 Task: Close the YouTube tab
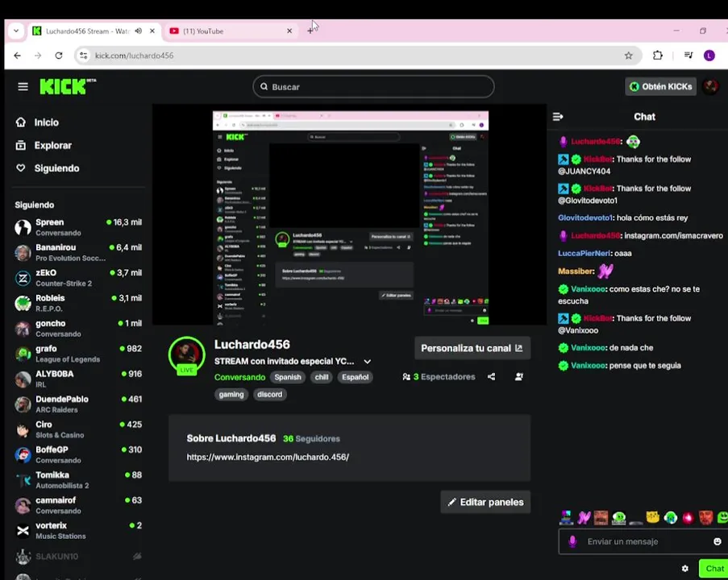[x=289, y=31]
